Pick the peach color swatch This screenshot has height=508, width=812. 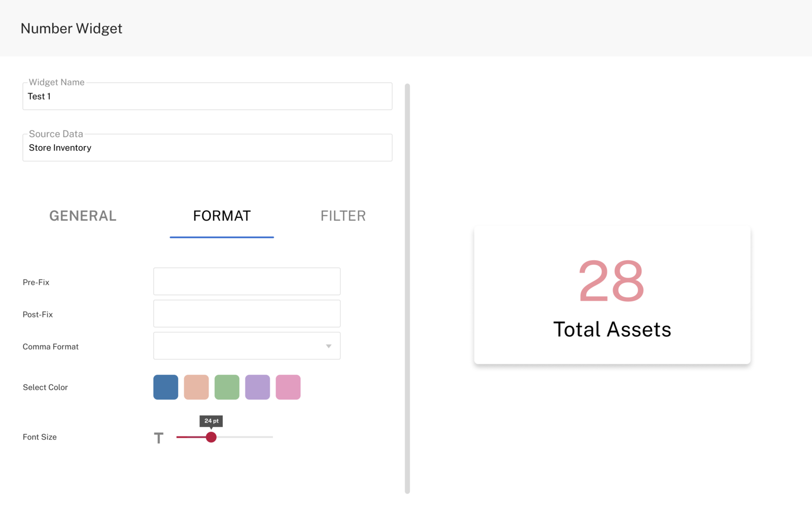coord(196,387)
